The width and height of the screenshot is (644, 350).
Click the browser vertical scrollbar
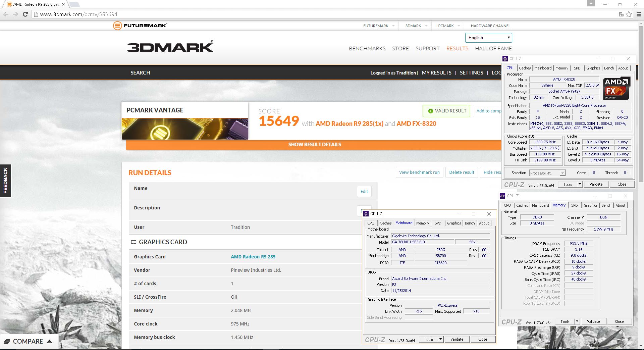(x=641, y=104)
